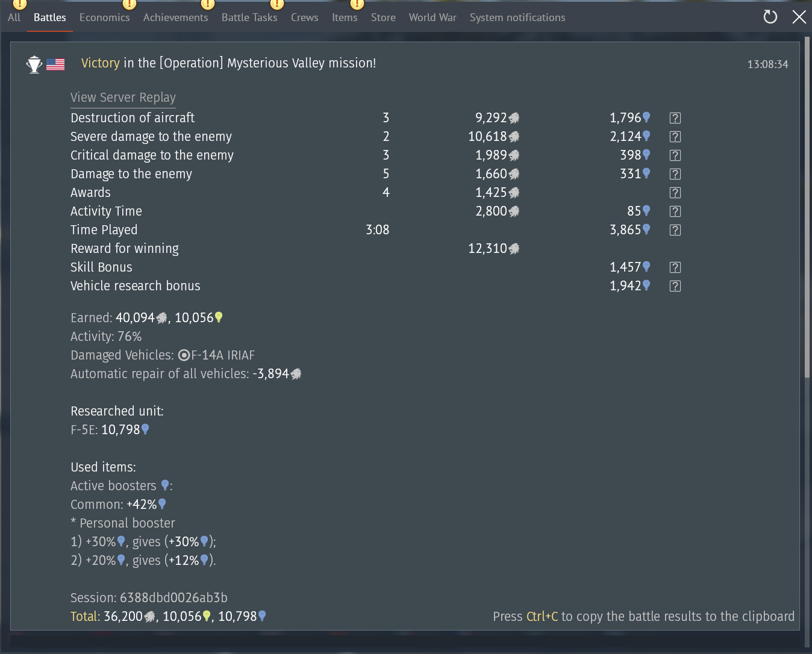Close the messages window with X
The image size is (812, 654).
click(x=799, y=17)
